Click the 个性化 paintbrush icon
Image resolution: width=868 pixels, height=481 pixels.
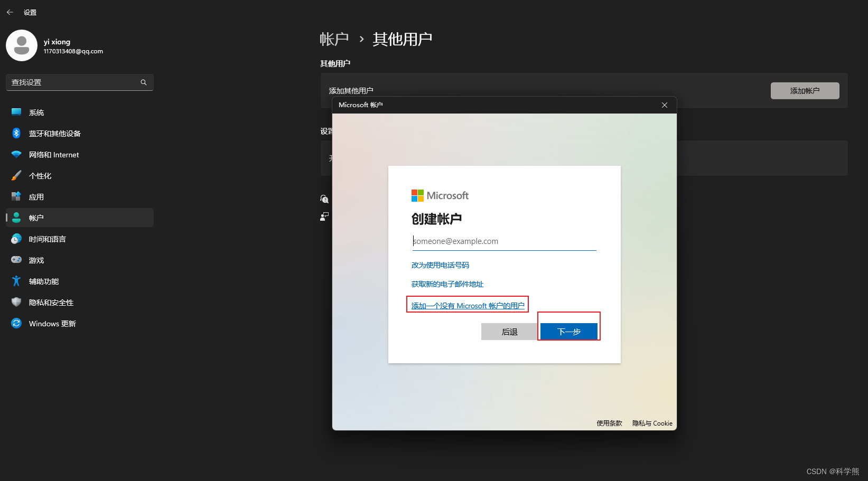click(x=16, y=175)
